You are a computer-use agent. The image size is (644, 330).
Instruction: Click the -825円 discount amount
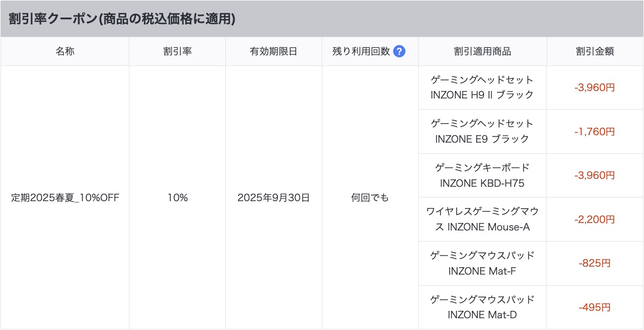(x=595, y=263)
